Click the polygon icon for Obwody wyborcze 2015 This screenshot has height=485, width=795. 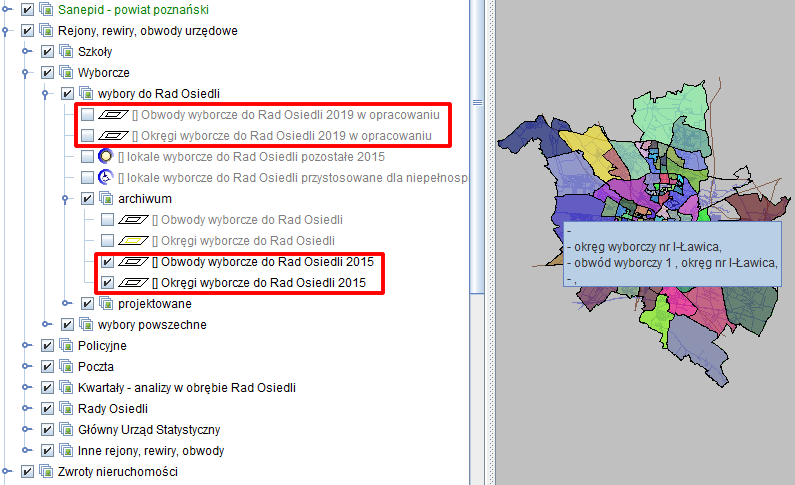click(x=132, y=262)
